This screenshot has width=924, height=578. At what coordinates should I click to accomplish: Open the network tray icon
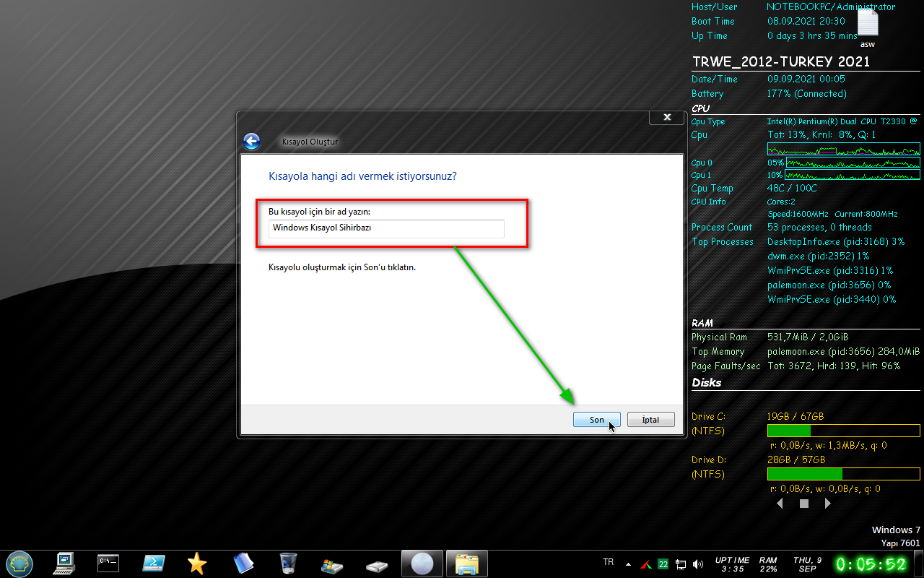point(681,564)
